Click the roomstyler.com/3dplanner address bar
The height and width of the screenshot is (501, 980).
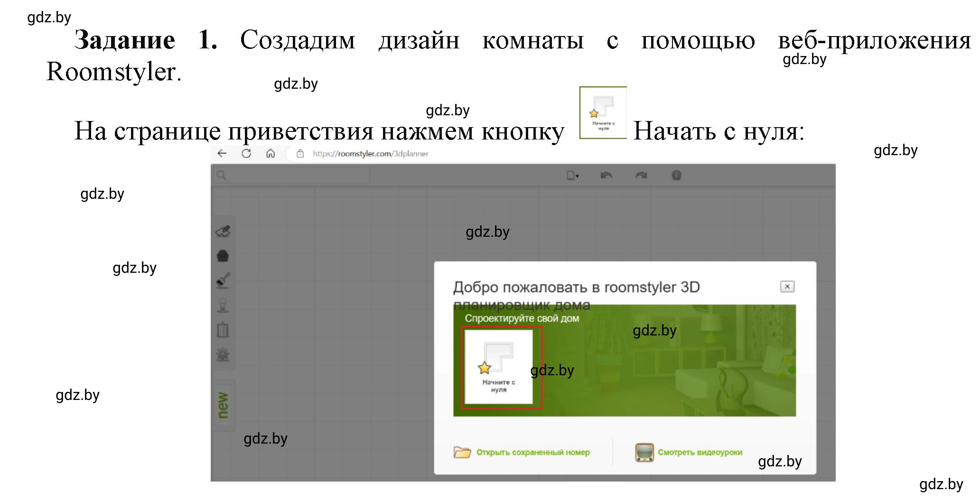click(370, 154)
